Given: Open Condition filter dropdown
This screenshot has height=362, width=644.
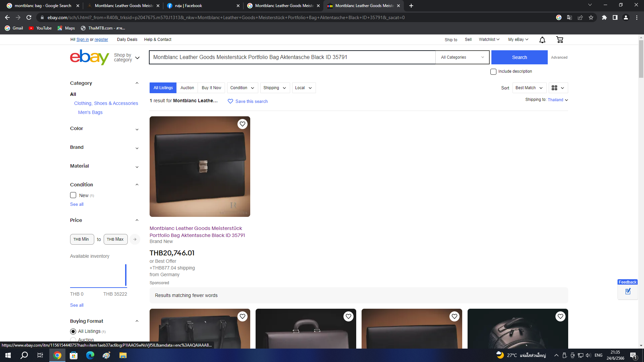Looking at the screenshot, I should [x=242, y=88].
